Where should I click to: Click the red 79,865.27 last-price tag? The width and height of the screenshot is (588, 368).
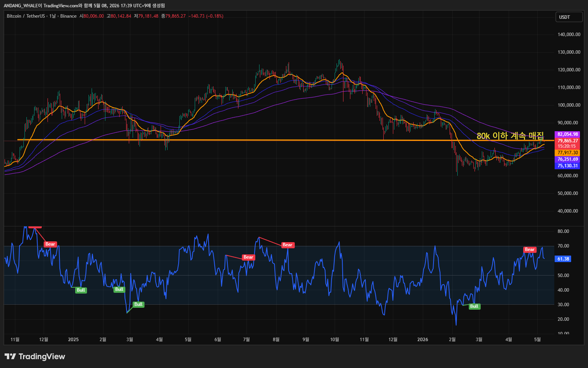567,141
